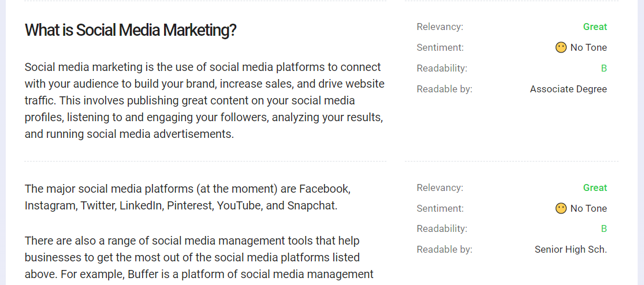The height and width of the screenshot is (285, 644).
Task: Click the neutral face emoji above Associate Degree
Action: pos(561,47)
